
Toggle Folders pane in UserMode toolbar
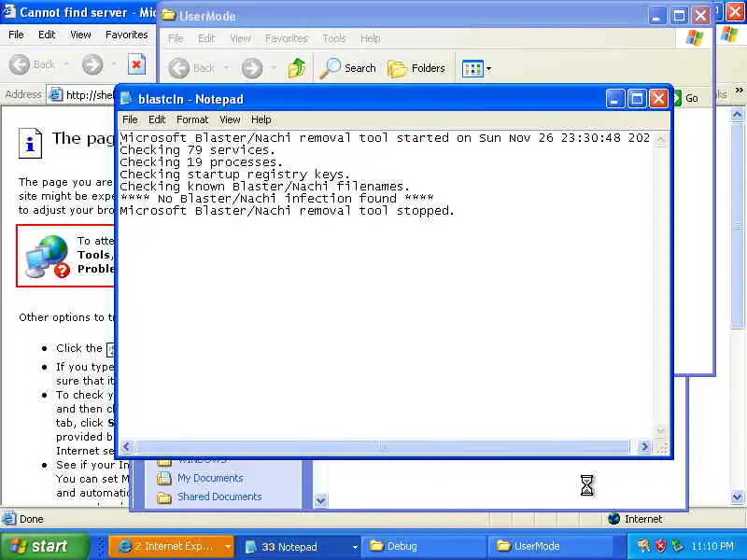(x=416, y=68)
